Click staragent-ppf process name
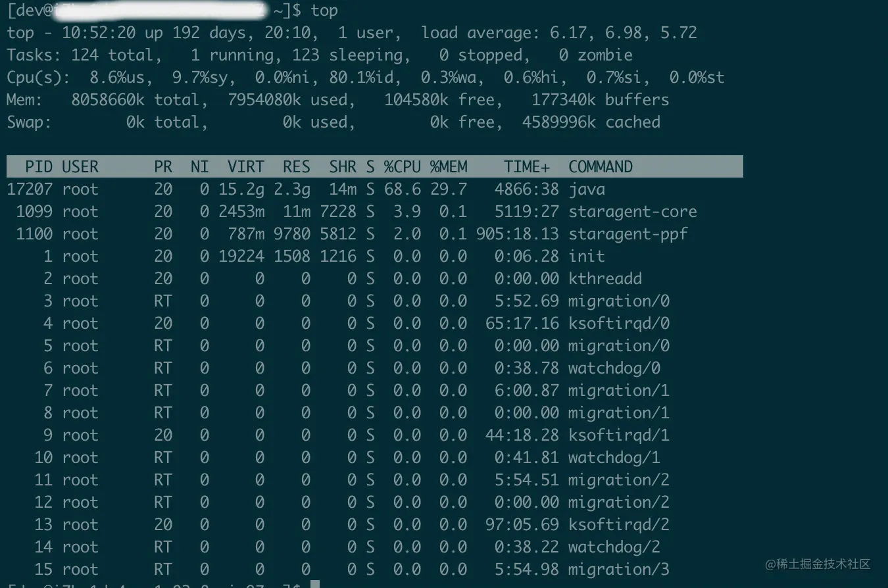 pyautogui.click(x=628, y=234)
